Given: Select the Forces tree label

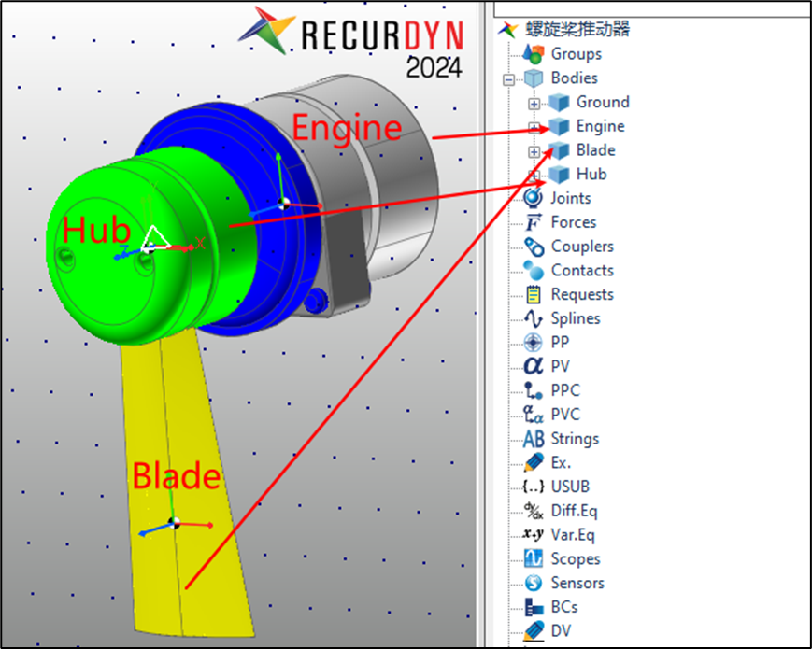Looking at the screenshot, I should click(574, 222).
